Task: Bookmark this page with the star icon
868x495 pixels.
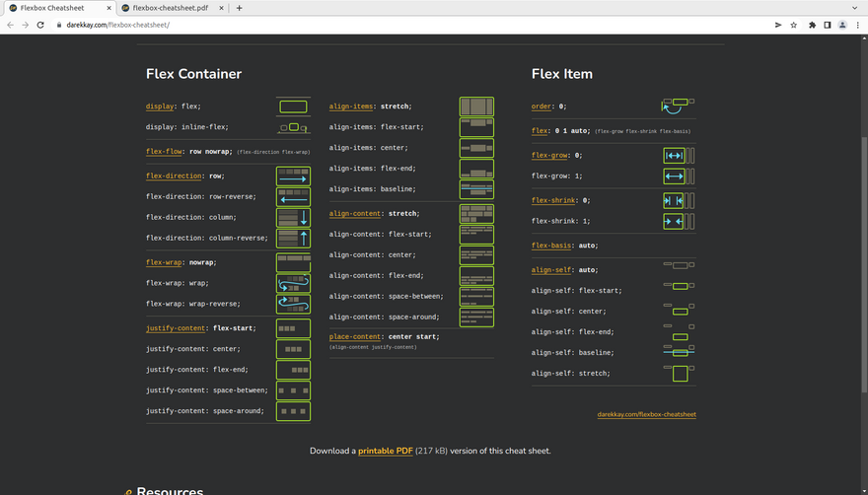Action: click(x=794, y=25)
